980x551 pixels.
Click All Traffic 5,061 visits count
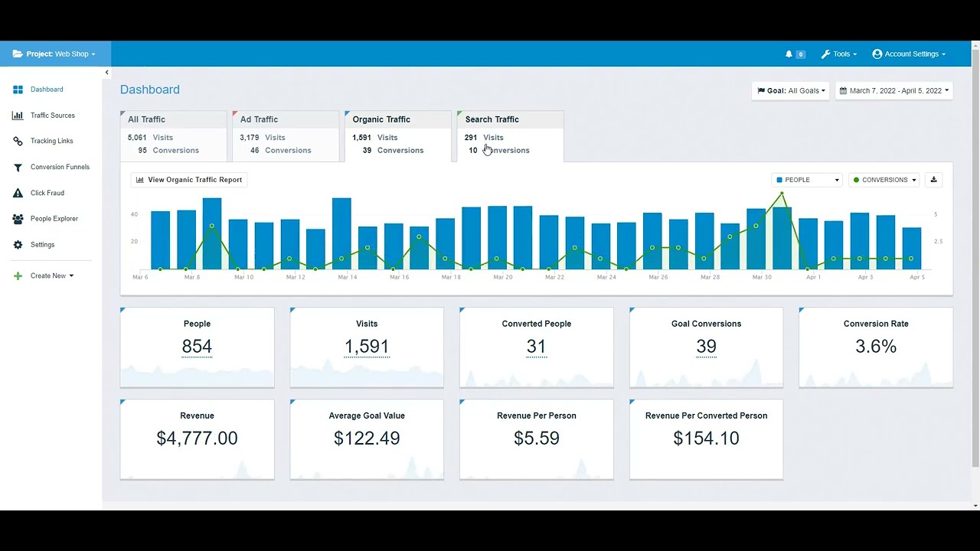[137, 138]
